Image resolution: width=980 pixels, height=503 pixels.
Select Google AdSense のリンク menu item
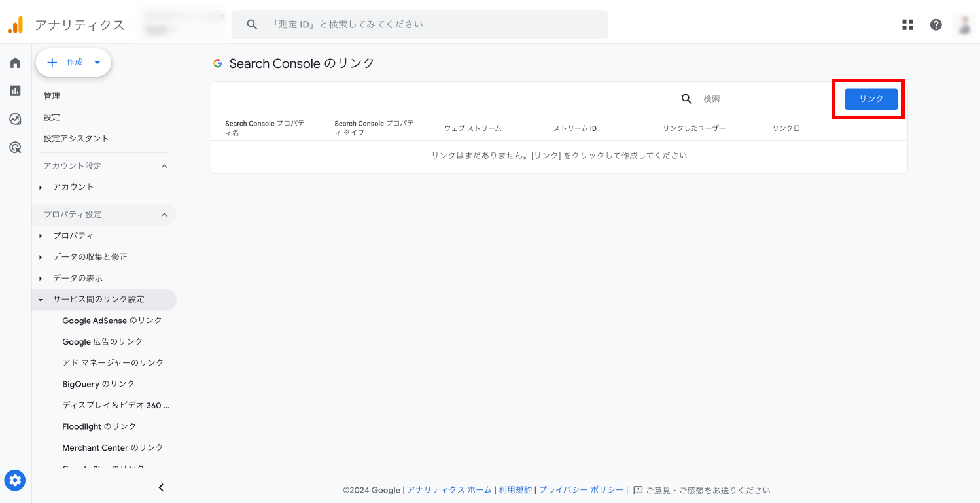pyautogui.click(x=112, y=321)
